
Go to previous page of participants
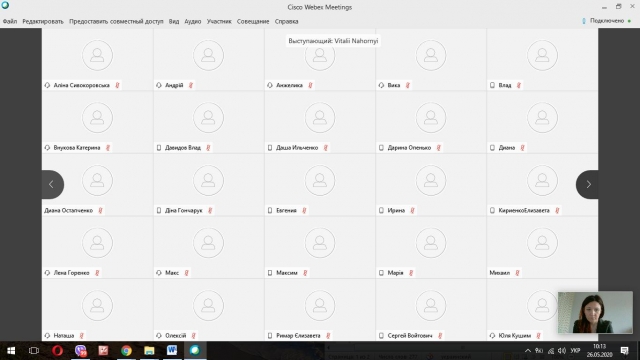52,184
